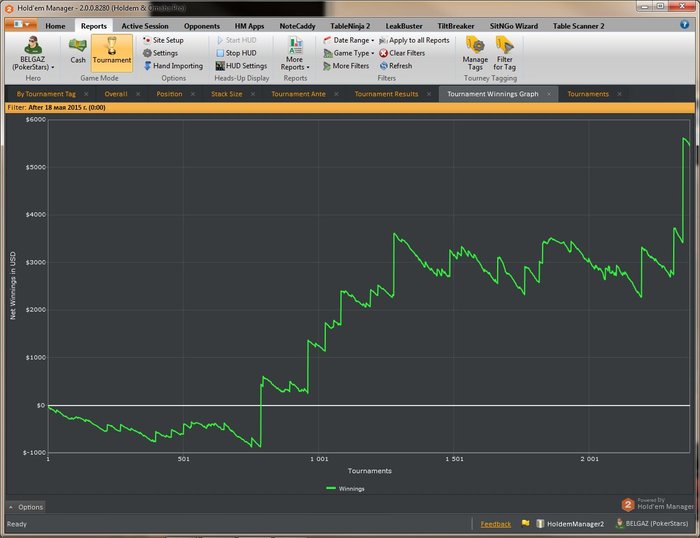Click the BELGAZ (PokerStars) hero avatar
Image resolution: width=700 pixels, height=538 pixels.
[33, 45]
